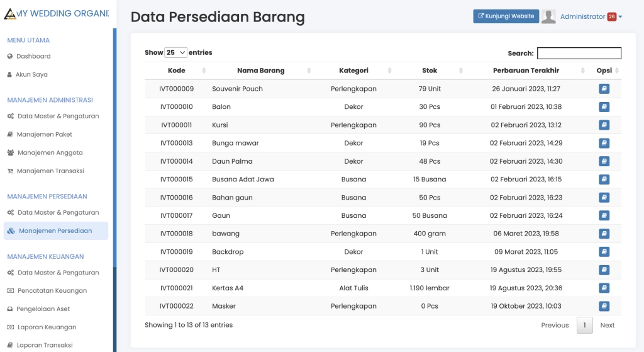Viewport: 644px width, 352px height.
Task: Click the Alat Tulis category cell
Action: point(353,288)
